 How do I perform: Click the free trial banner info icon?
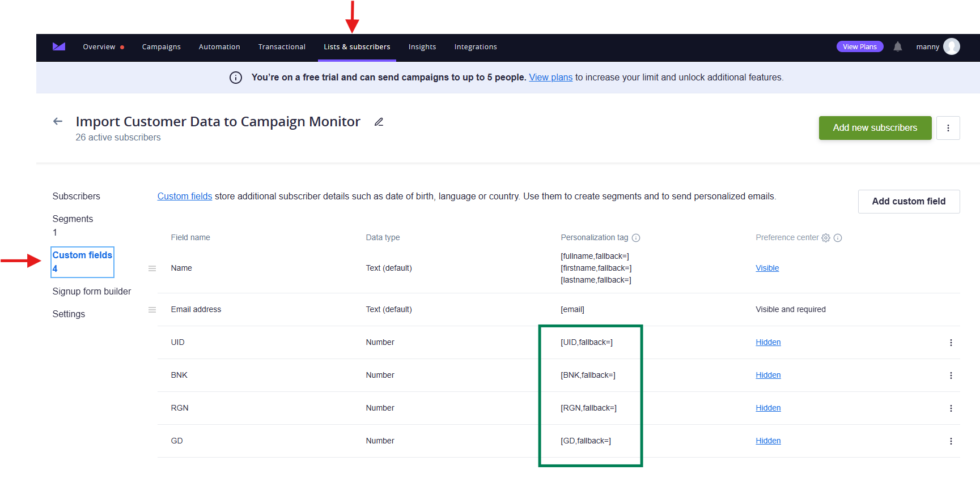tap(236, 78)
